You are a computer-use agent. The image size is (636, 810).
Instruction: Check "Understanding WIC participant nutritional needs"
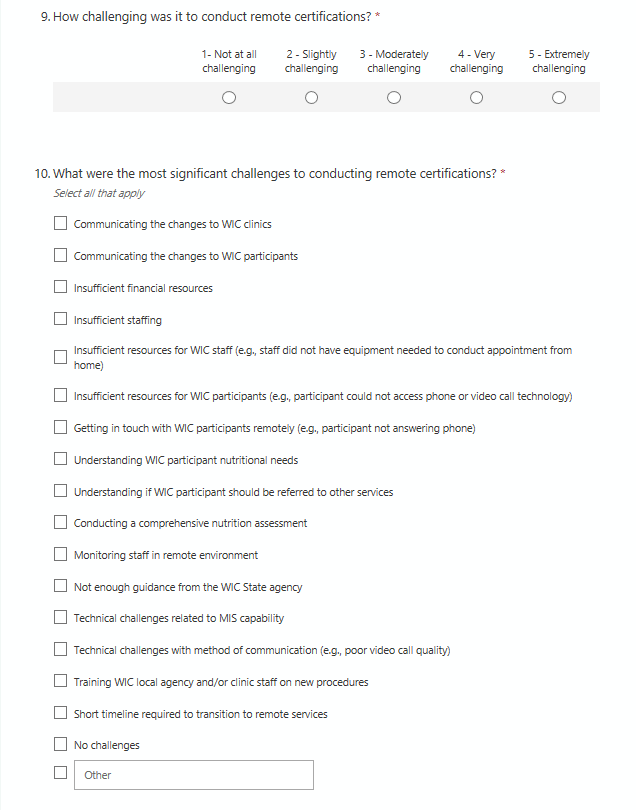pyautogui.click(x=61, y=460)
